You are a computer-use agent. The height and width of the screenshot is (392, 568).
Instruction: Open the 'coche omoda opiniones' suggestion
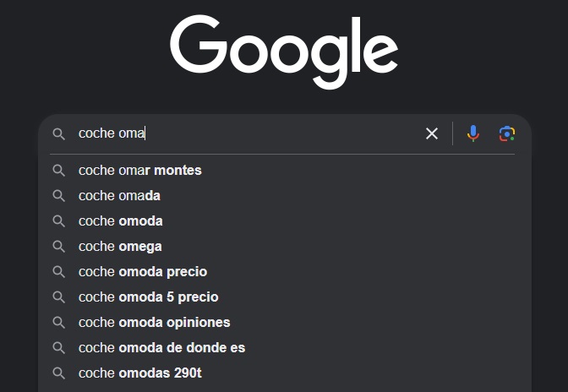tap(154, 322)
